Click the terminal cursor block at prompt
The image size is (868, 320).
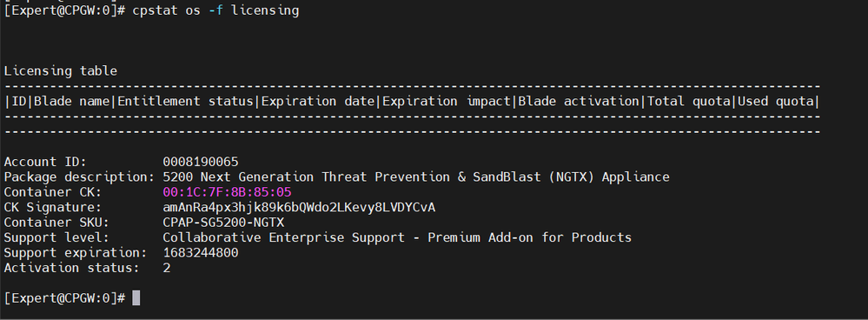[136, 298]
